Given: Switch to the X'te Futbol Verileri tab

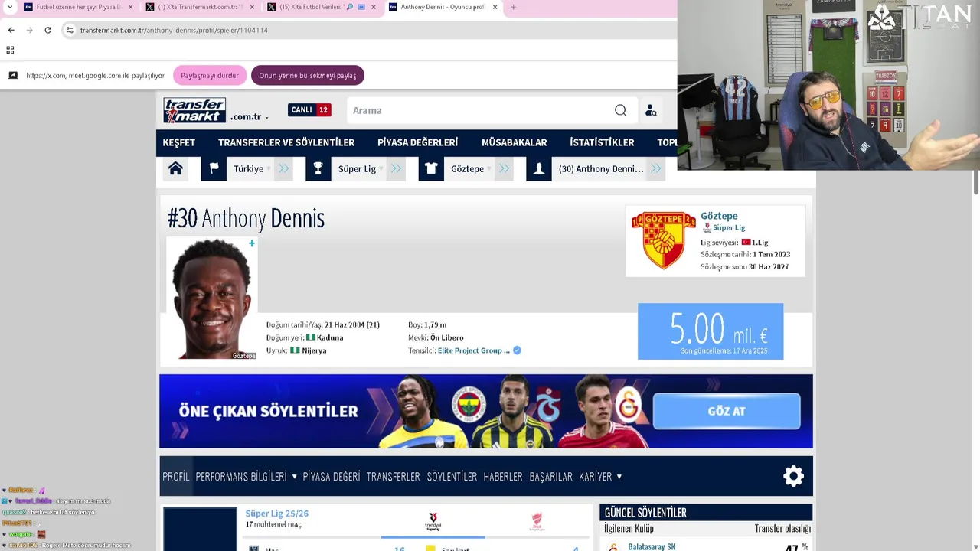Looking at the screenshot, I should click(321, 7).
